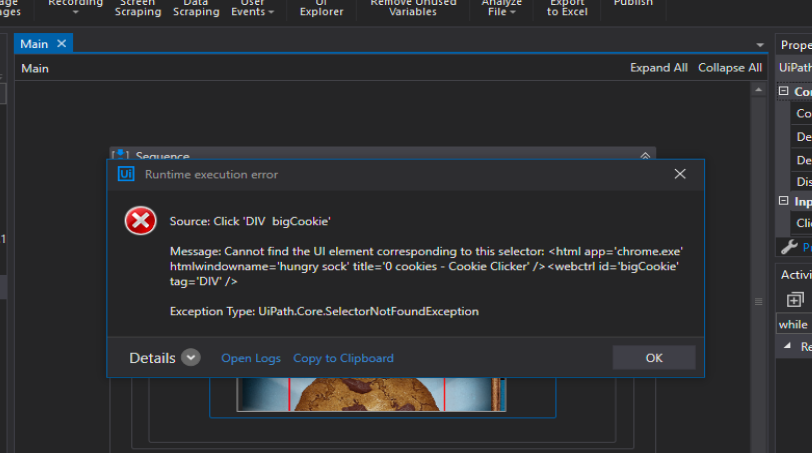This screenshot has width=812, height=453.
Task: Open Logs from the error dialog
Action: [251, 358]
